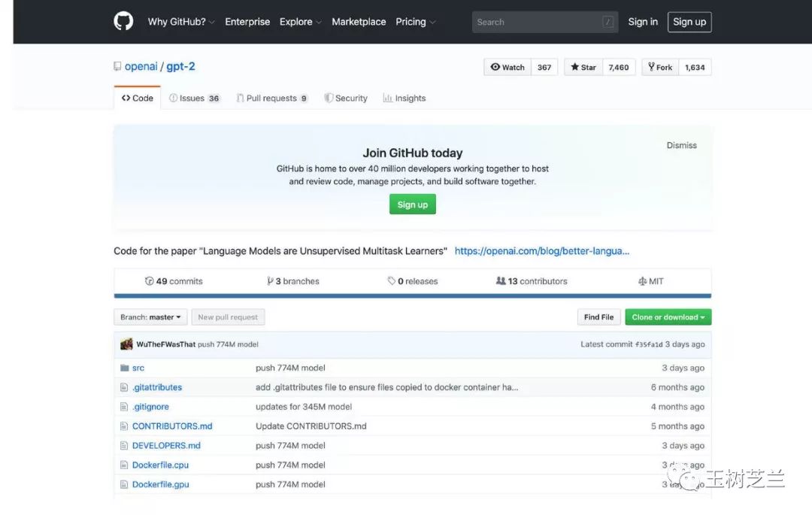View the 0 releases page

pos(413,281)
